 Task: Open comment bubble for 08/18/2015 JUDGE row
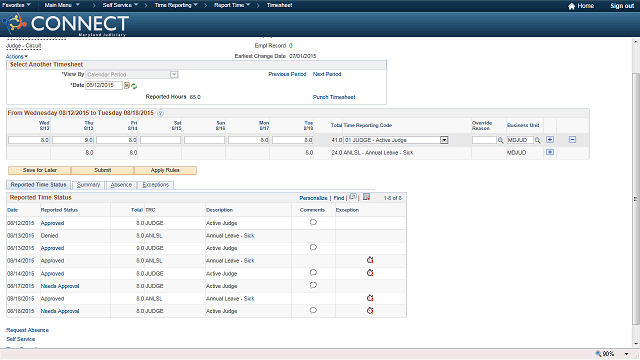(x=313, y=310)
